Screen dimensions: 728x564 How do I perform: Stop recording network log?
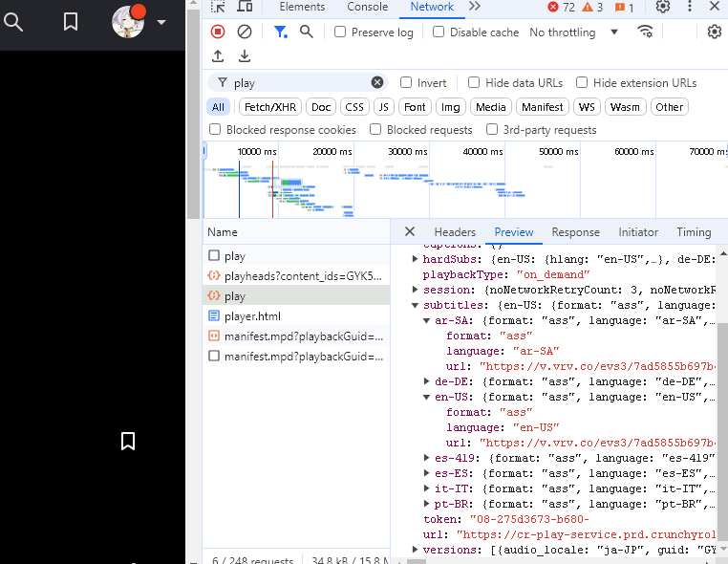point(218,32)
